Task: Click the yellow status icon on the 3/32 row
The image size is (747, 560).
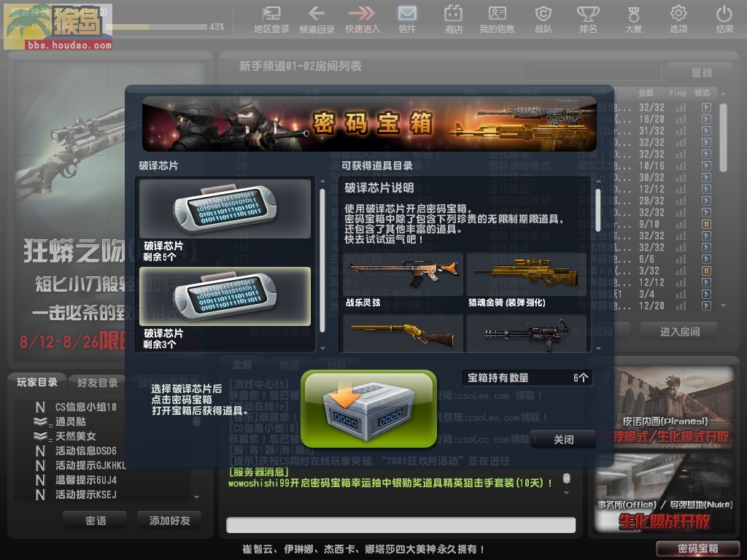Action: tap(706, 271)
